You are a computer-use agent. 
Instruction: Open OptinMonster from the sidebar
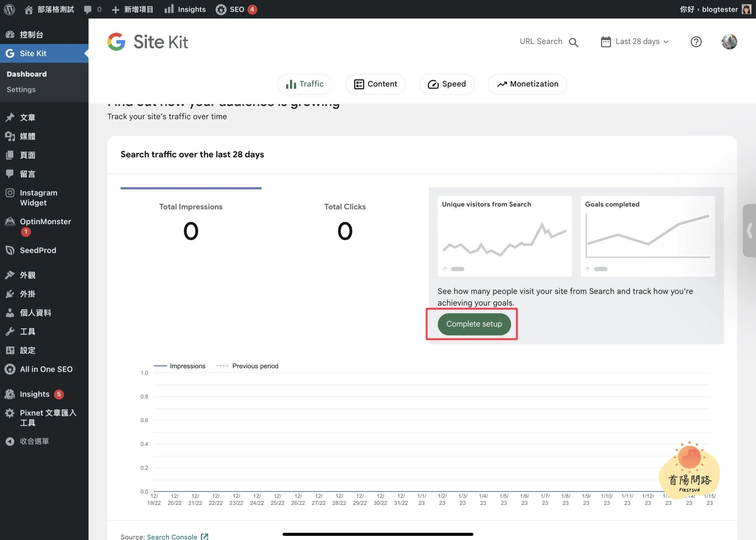45,221
